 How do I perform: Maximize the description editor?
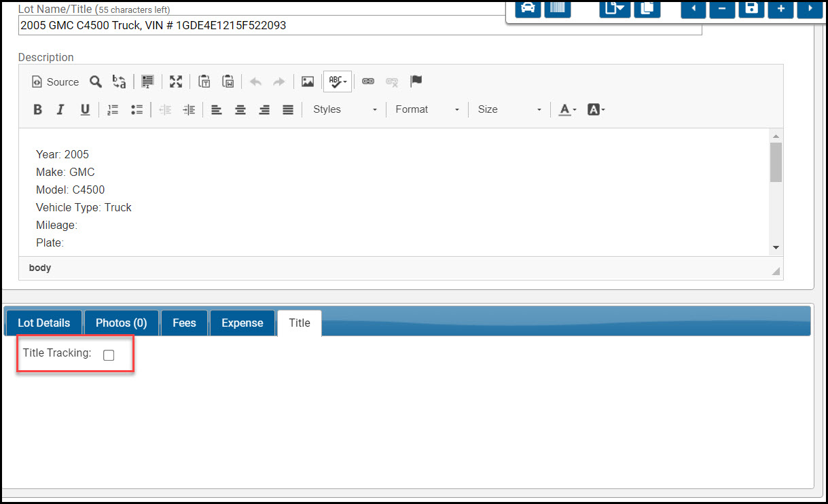(176, 82)
